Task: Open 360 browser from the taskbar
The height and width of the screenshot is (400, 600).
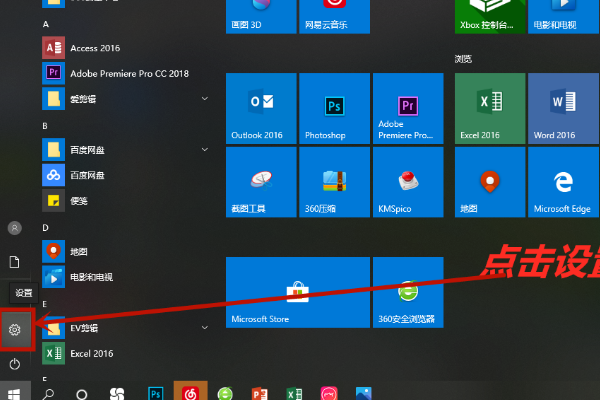Action: (225, 393)
